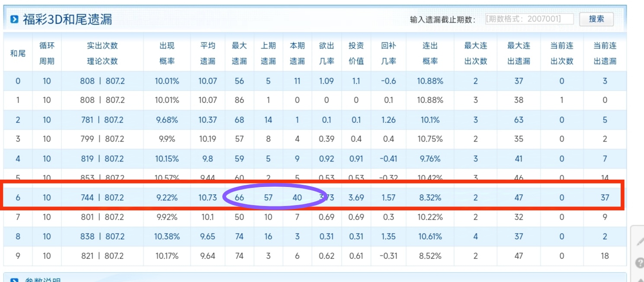644x282 pixels.
Task: Click the 1.26 回补几率 cell
Action: [388, 120]
